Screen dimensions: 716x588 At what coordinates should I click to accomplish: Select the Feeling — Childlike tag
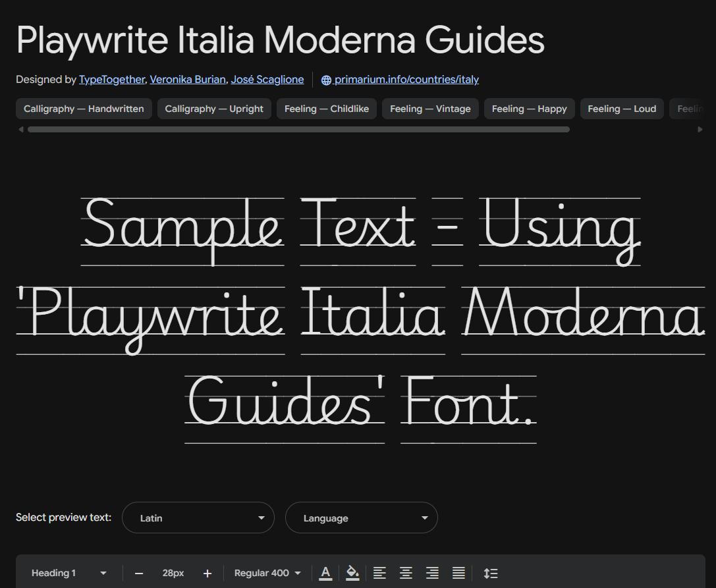[327, 109]
